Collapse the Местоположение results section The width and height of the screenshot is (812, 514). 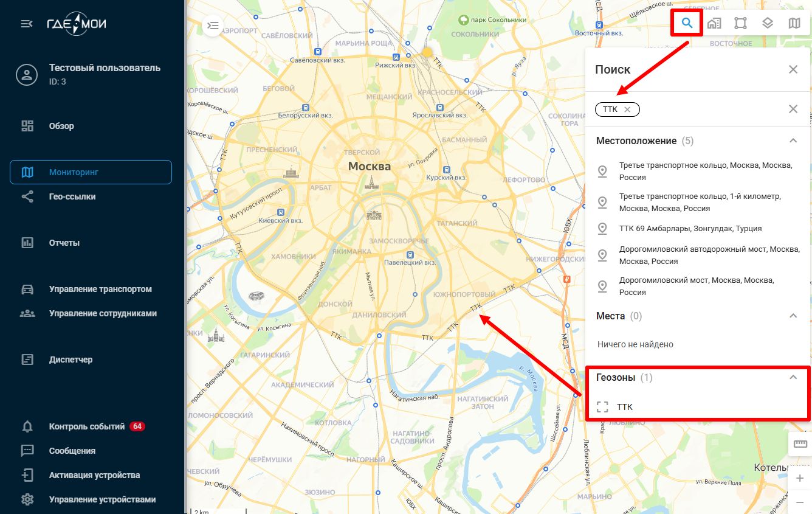click(793, 141)
